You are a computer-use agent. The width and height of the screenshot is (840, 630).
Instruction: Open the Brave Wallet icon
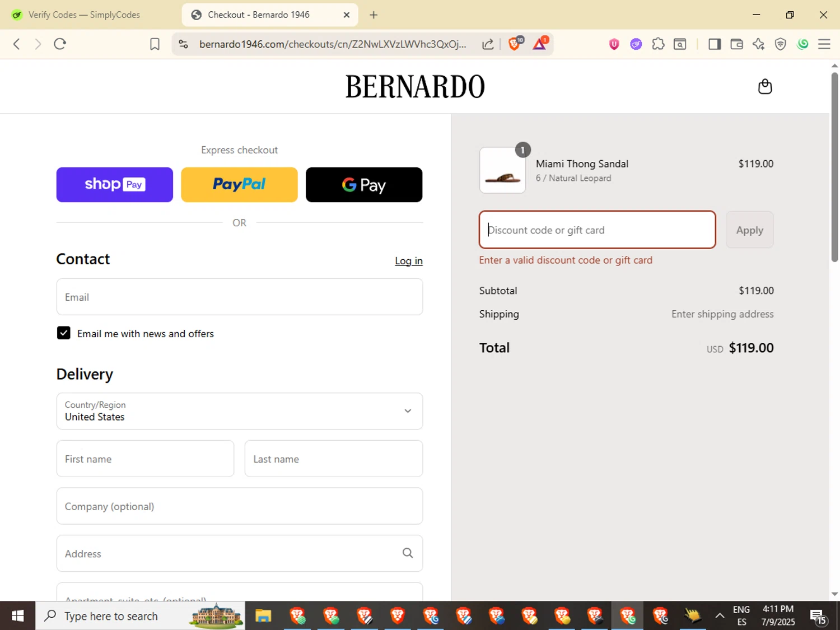tap(736, 44)
